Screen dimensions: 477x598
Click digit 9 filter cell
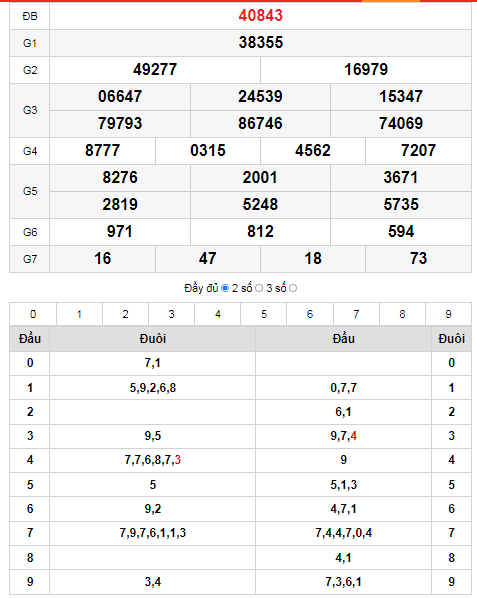point(448,314)
